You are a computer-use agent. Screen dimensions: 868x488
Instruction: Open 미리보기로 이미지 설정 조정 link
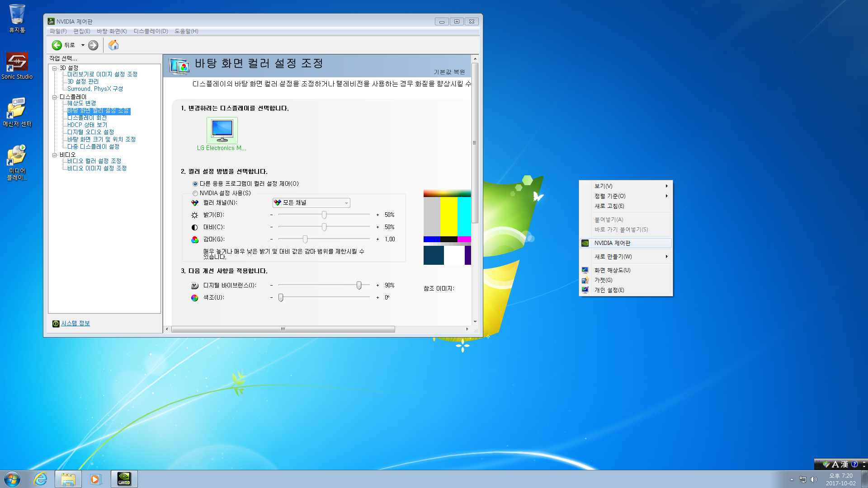click(102, 75)
